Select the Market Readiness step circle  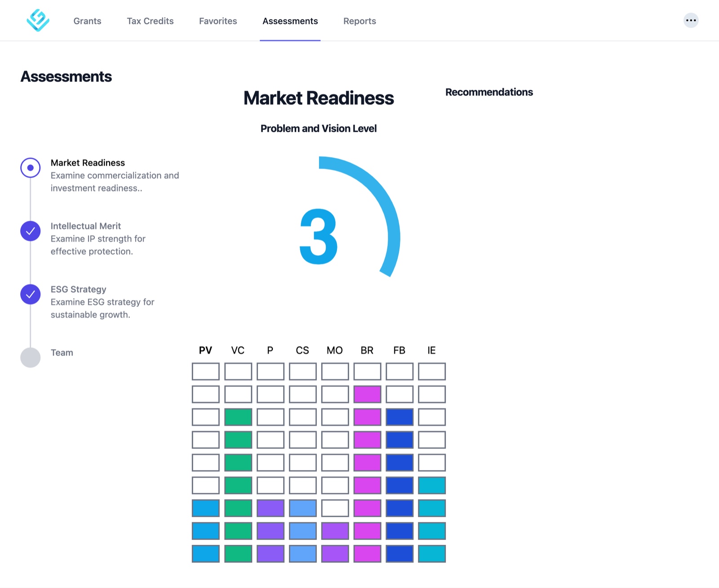(31, 168)
